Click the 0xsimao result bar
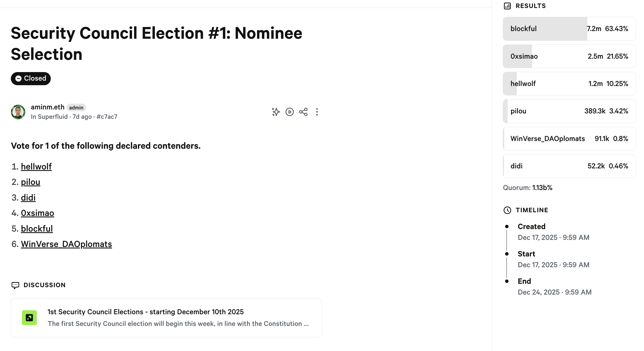 (569, 56)
